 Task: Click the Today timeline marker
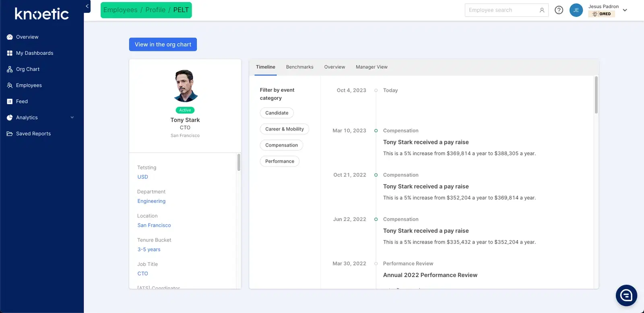376,90
